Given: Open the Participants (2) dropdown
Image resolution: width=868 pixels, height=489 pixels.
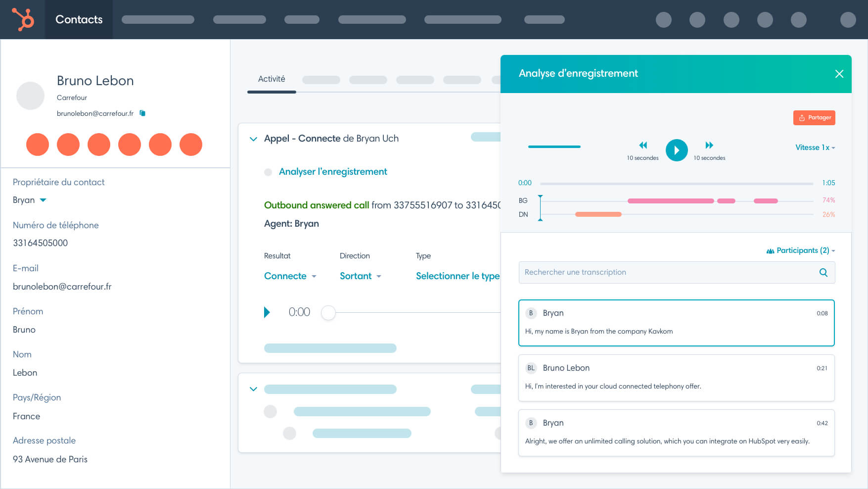Looking at the screenshot, I should coord(801,250).
